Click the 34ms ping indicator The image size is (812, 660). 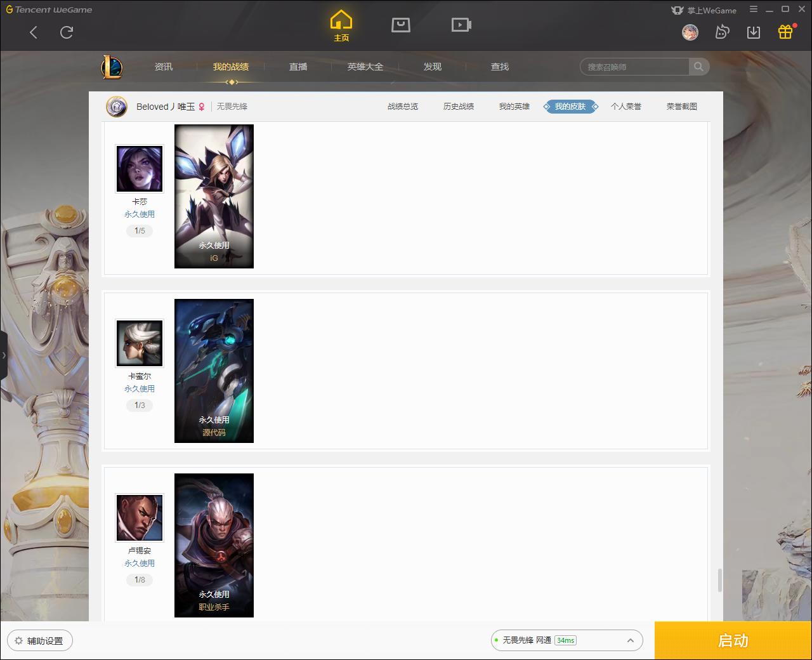(565, 640)
